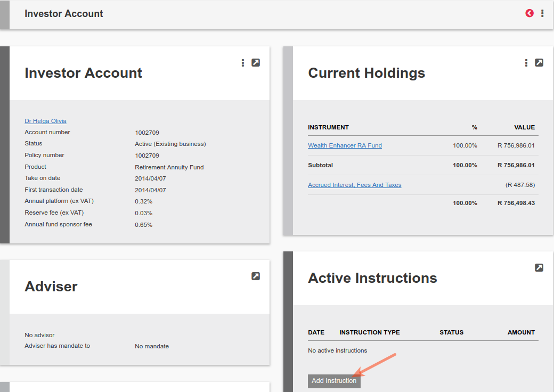The height and width of the screenshot is (392, 554).
Task: Expand Investor Account card with arrow icon
Action: [256, 63]
